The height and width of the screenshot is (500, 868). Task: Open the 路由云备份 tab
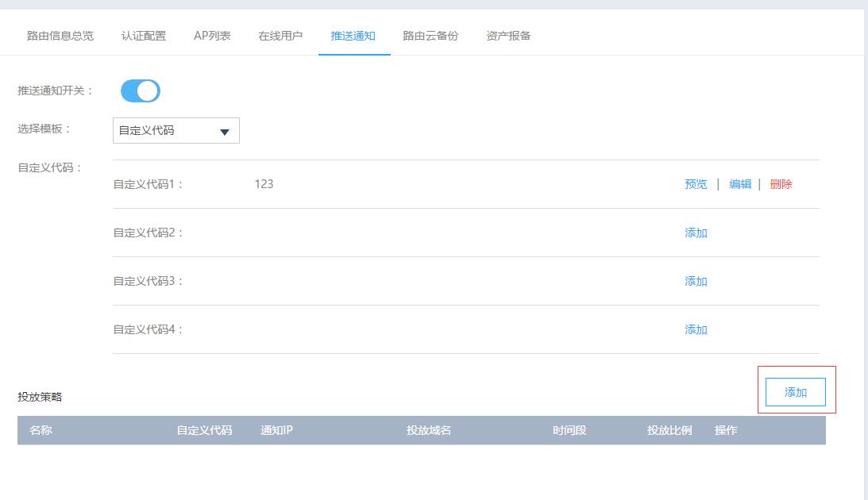(x=430, y=36)
